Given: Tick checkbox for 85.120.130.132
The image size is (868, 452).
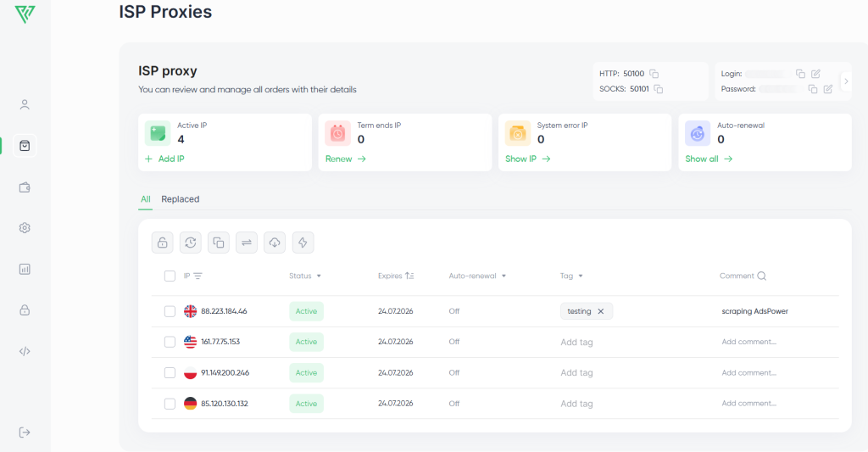Looking at the screenshot, I should click(x=170, y=404).
